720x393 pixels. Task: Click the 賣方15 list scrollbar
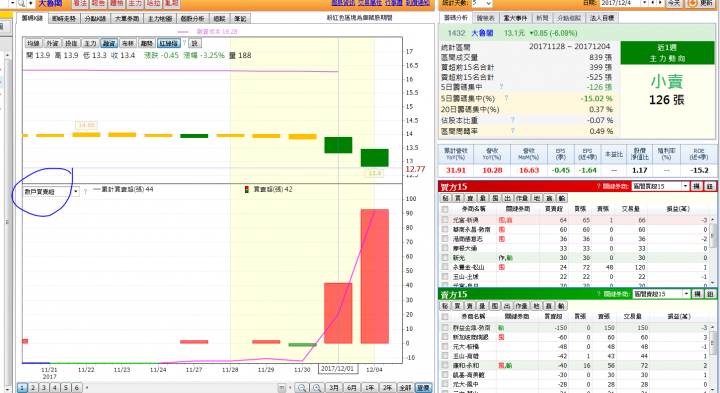click(713, 358)
